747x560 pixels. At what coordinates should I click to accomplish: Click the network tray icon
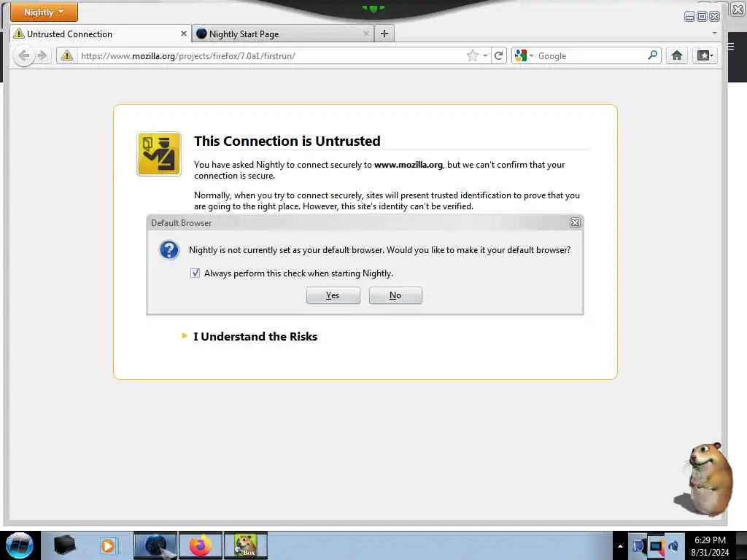[656, 546]
